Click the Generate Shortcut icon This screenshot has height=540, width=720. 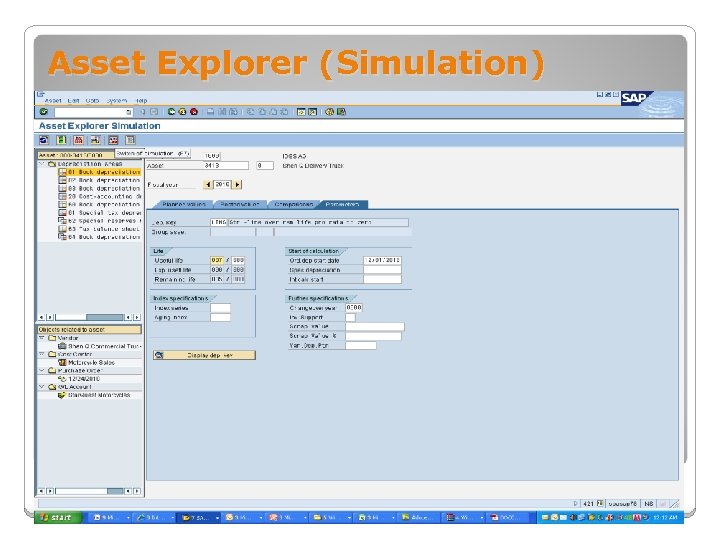313,112
